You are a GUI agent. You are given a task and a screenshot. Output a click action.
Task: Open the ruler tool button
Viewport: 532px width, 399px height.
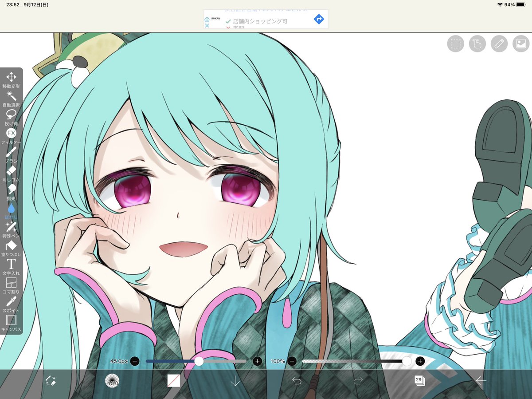pos(499,43)
